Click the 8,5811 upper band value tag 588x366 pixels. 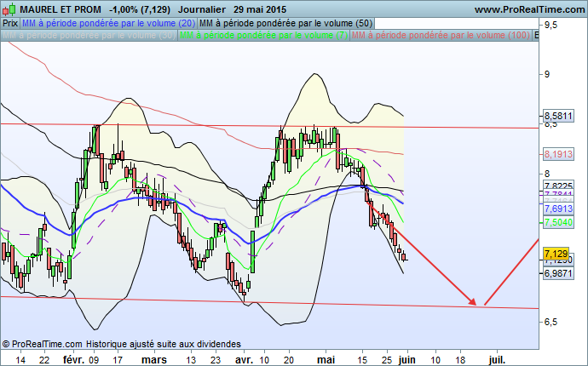558,116
